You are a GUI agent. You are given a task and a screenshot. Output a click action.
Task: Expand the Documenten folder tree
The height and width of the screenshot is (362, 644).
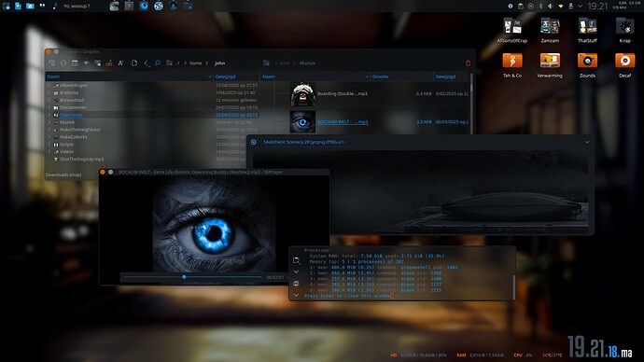pos(49,107)
